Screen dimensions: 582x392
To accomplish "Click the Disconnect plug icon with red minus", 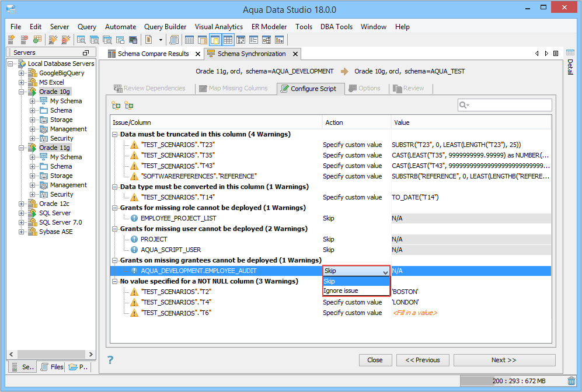I will pos(66,40).
